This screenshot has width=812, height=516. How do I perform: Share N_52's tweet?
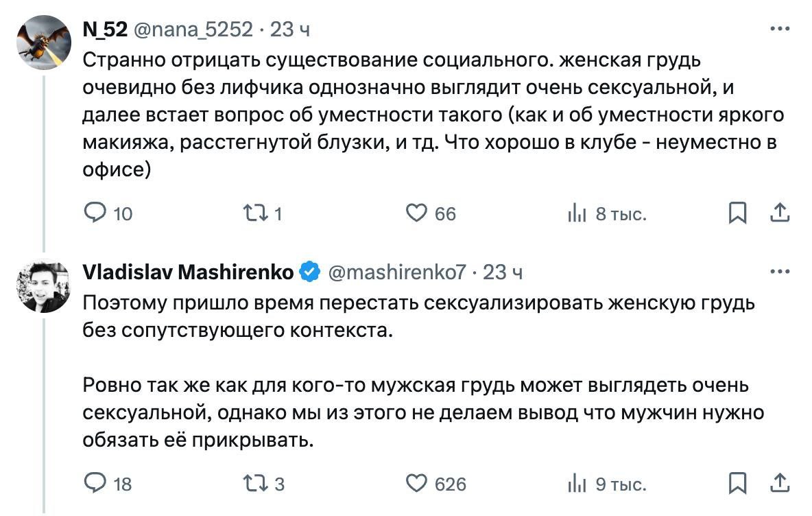click(780, 213)
